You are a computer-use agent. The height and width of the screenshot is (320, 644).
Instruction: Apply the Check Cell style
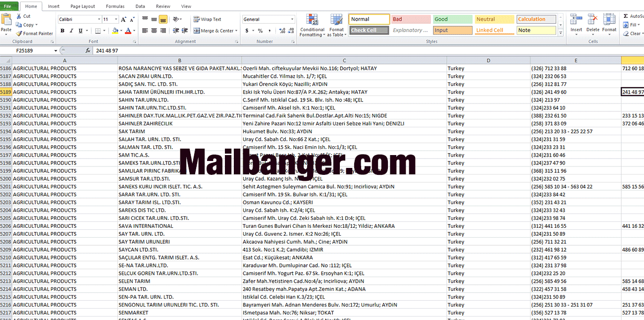coord(369,30)
